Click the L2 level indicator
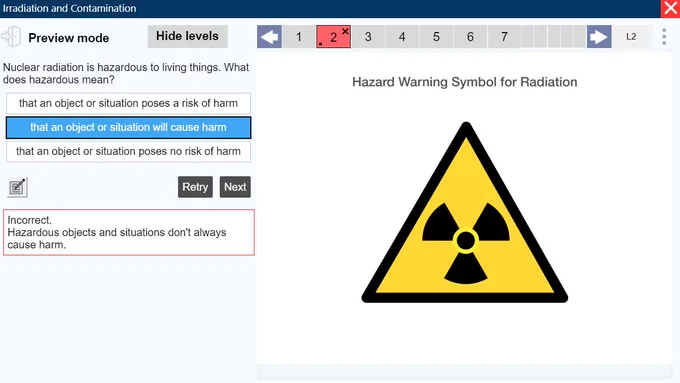The image size is (680, 383). point(631,37)
